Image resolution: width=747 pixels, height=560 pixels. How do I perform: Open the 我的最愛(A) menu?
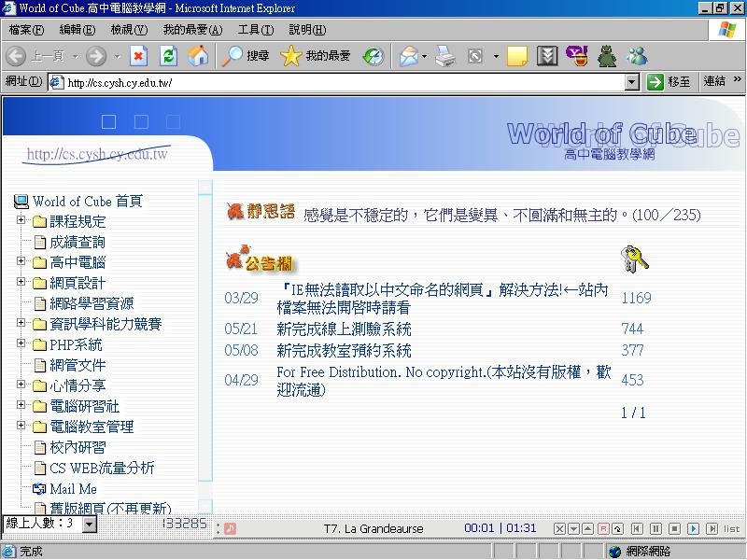coord(192,30)
